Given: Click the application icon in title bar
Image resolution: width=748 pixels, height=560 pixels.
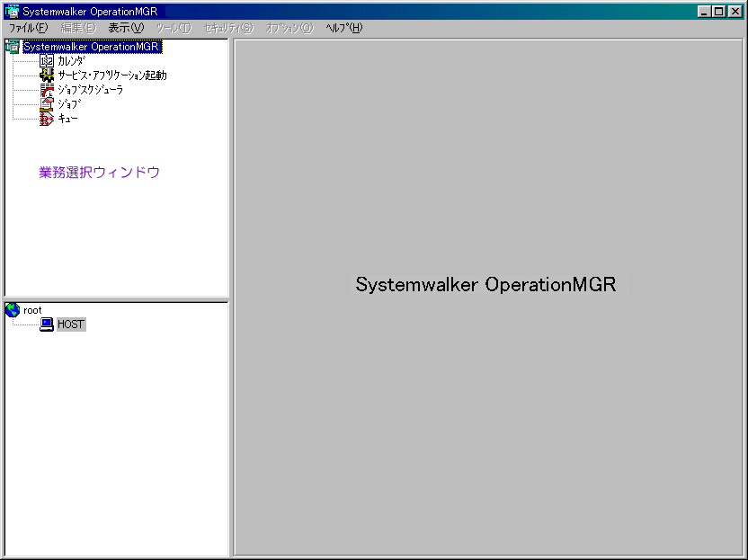Looking at the screenshot, I should click(13, 12).
